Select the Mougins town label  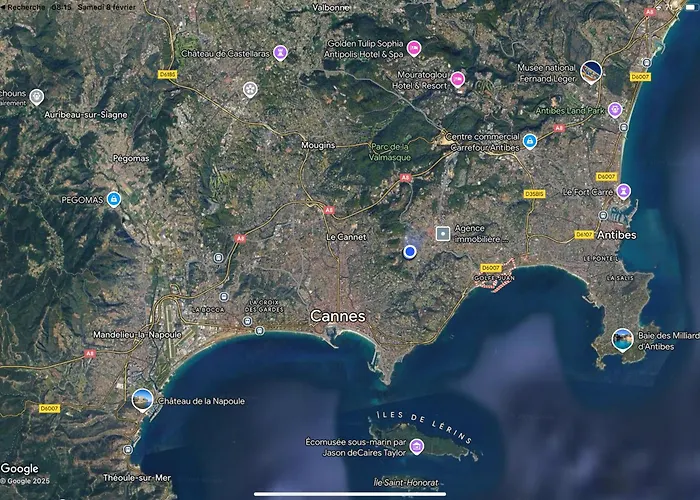coord(318,145)
